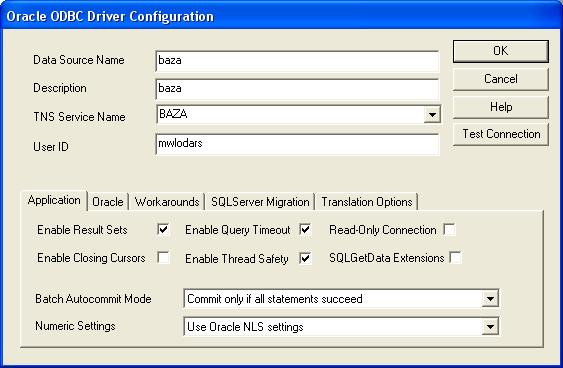Click the 'Data Source Name' label
The width and height of the screenshot is (563, 368).
pos(79,60)
